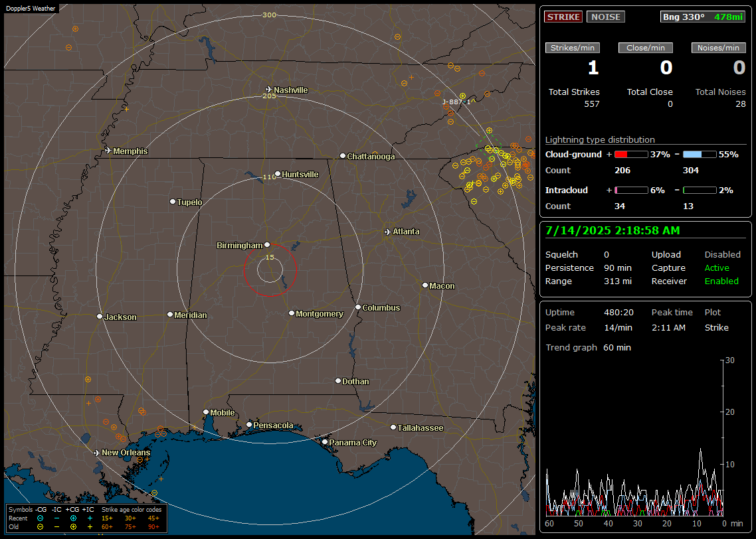
Task: Click the 300 range ring label
Action: (270, 15)
